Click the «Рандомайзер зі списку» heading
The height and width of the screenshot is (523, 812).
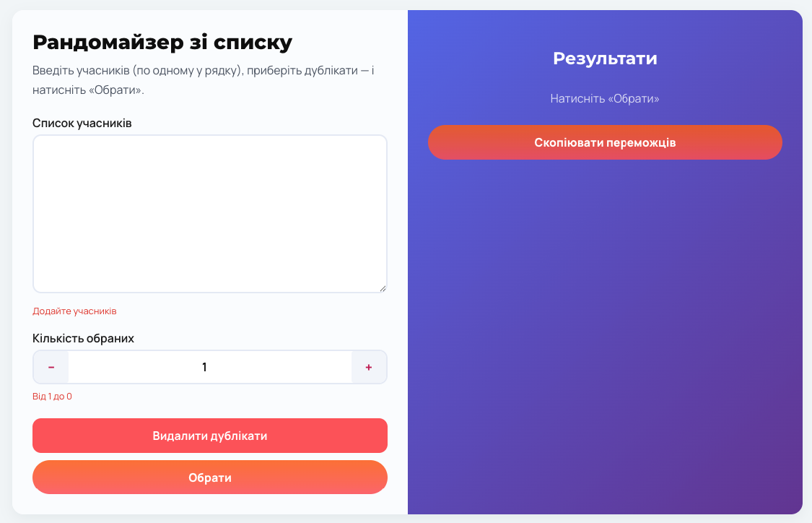(x=162, y=43)
